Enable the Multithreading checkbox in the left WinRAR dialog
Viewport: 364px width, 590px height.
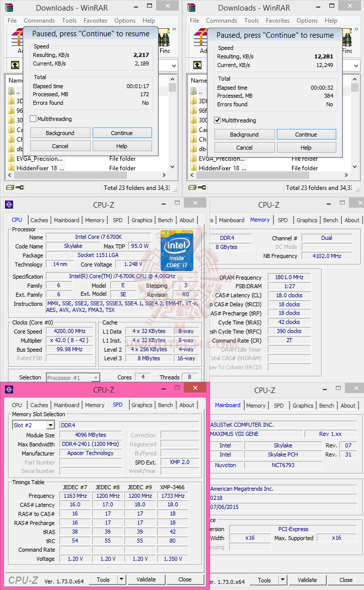tap(33, 119)
